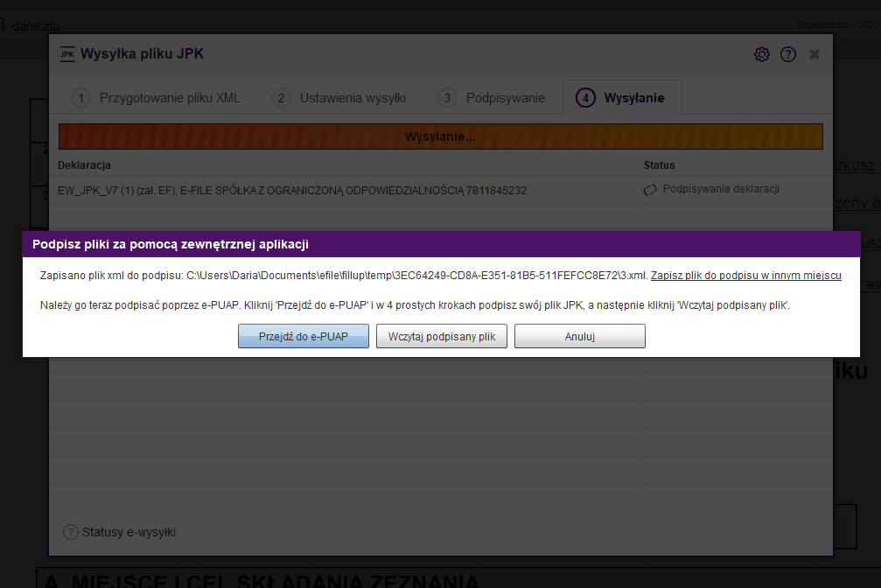
Task: Click the Wysyłanie progress bar
Action: 441,136
